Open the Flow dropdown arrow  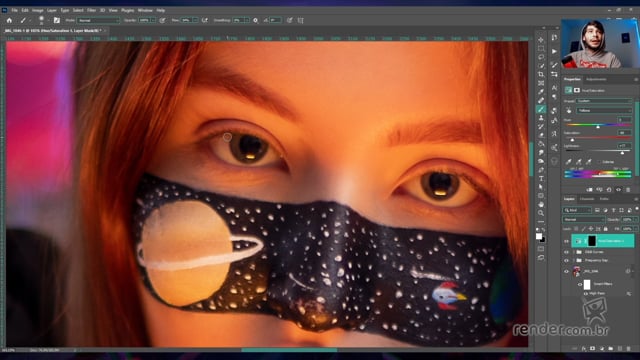(196, 20)
